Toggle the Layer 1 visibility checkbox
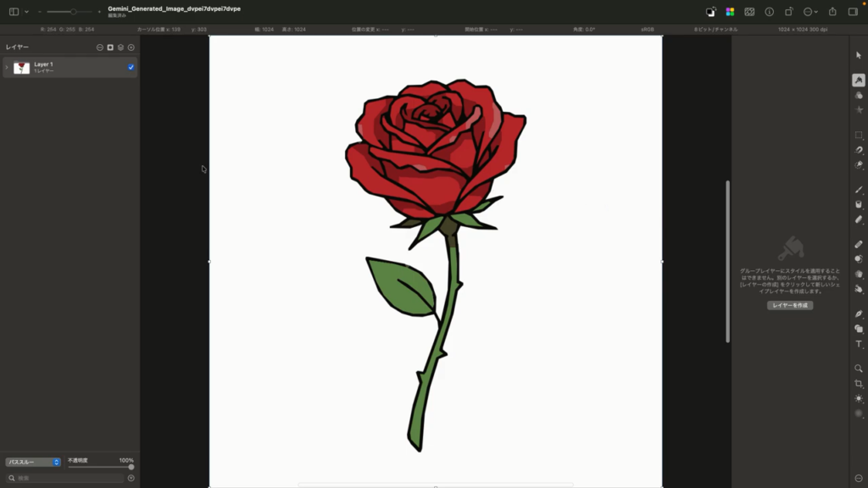 (x=131, y=67)
